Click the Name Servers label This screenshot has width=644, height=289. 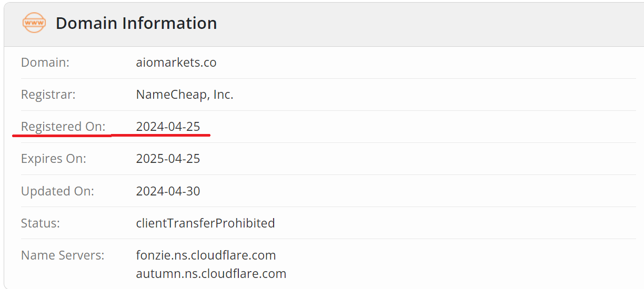point(63,255)
